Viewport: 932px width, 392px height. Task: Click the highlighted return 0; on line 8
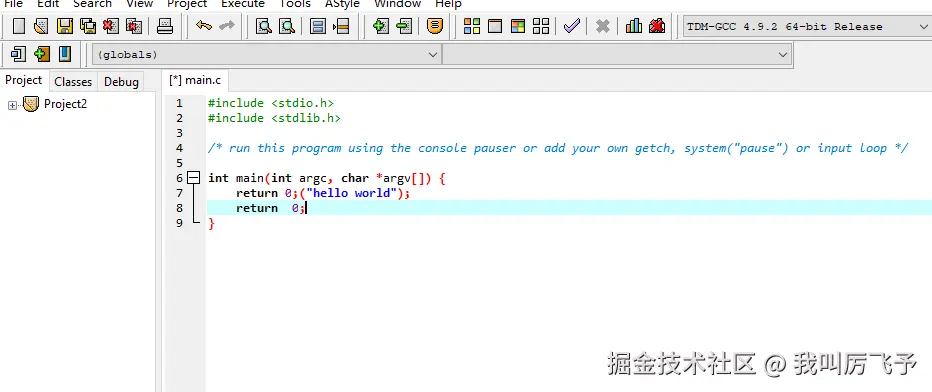(270, 208)
